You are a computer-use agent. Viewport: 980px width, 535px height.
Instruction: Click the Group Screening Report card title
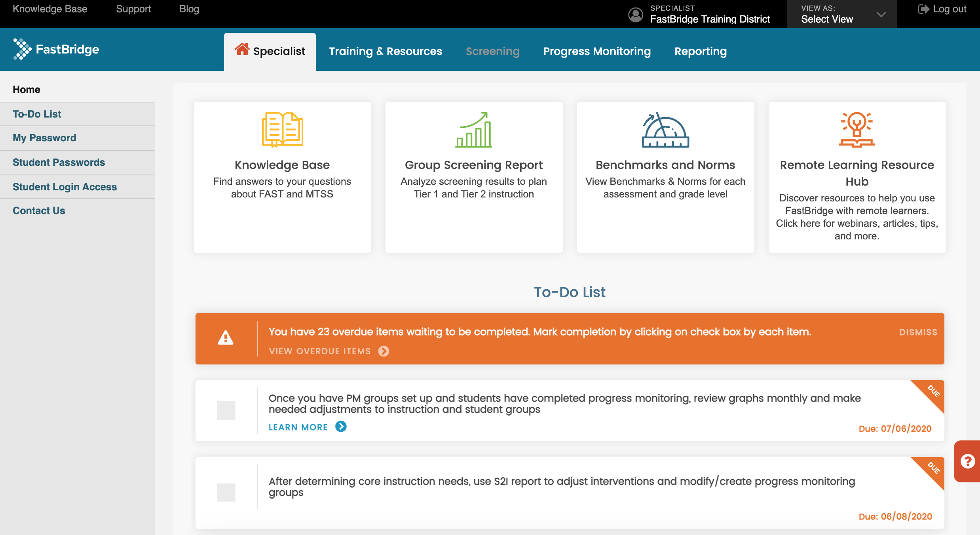point(474,165)
